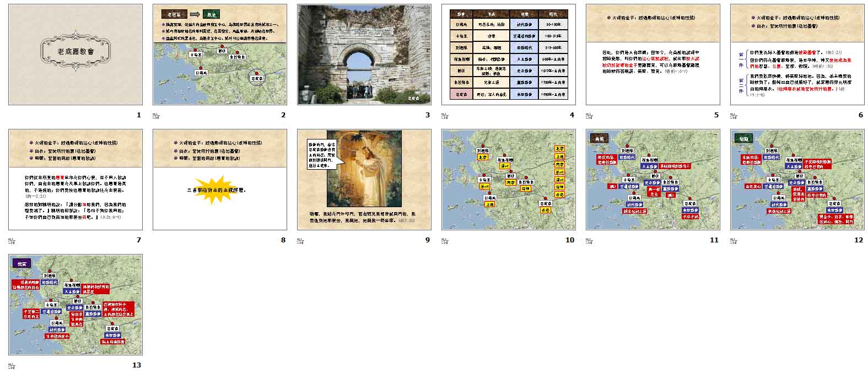
Task: Select slide 7 thumbnail with three bullets
Action: 76,180
